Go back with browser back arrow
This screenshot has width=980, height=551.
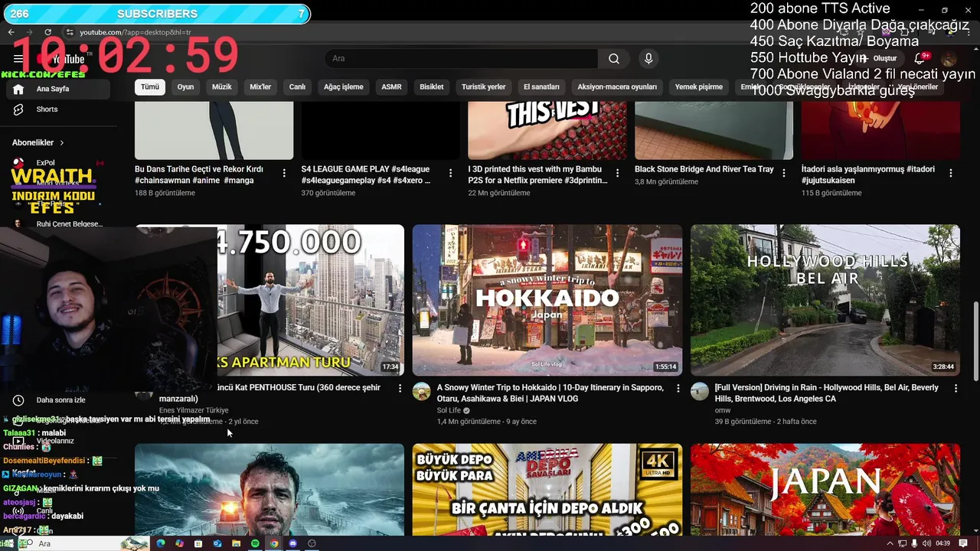[x=11, y=32]
